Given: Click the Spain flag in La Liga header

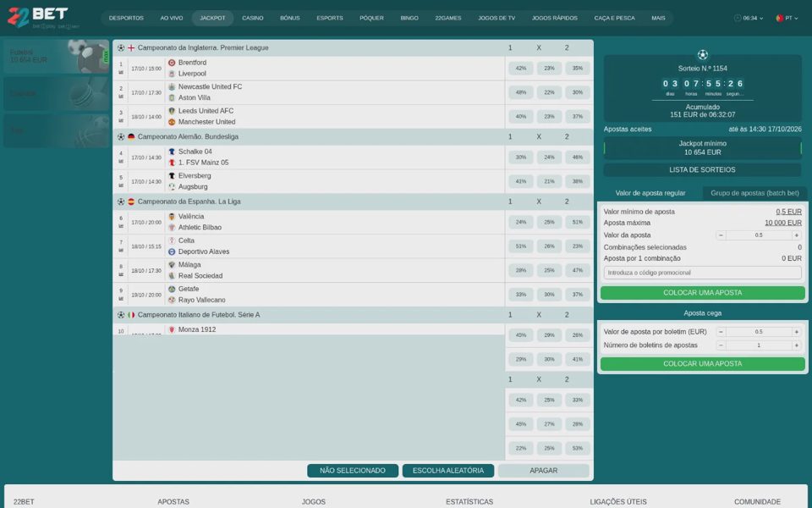Looking at the screenshot, I should 131,202.
